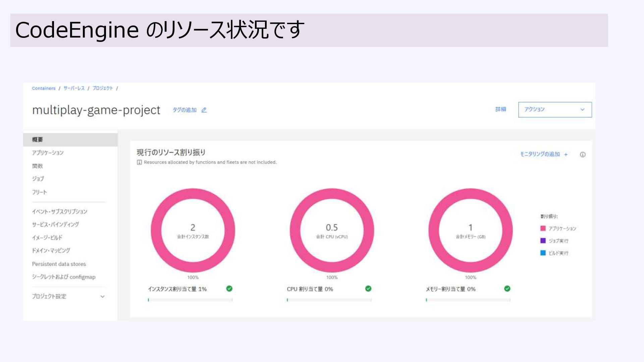Expand the プロジェクト設定 section chevron
The height and width of the screenshot is (362, 644).
[x=103, y=297]
